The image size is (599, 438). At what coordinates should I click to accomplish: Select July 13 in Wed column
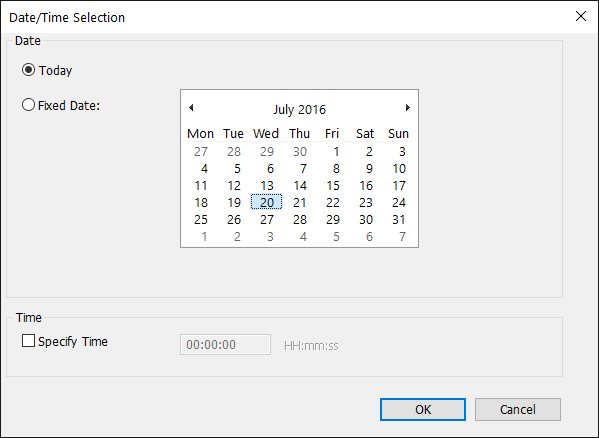click(267, 186)
